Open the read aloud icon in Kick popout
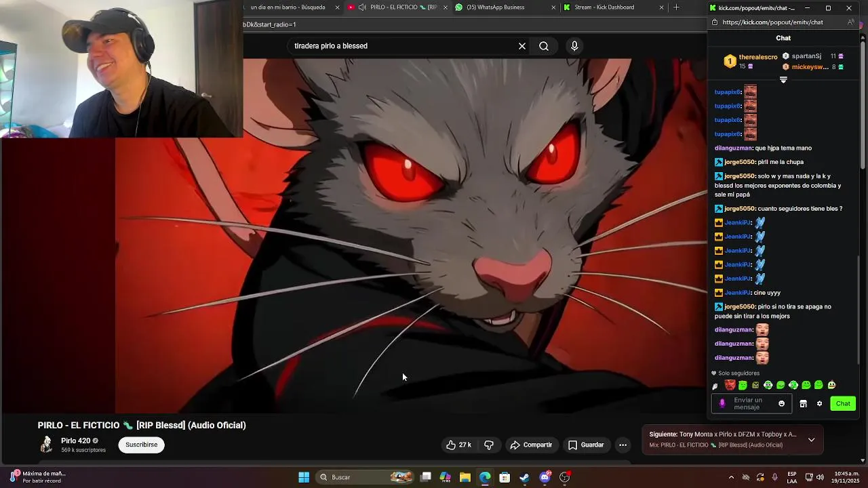This screenshot has height=488, width=868. [x=851, y=22]
